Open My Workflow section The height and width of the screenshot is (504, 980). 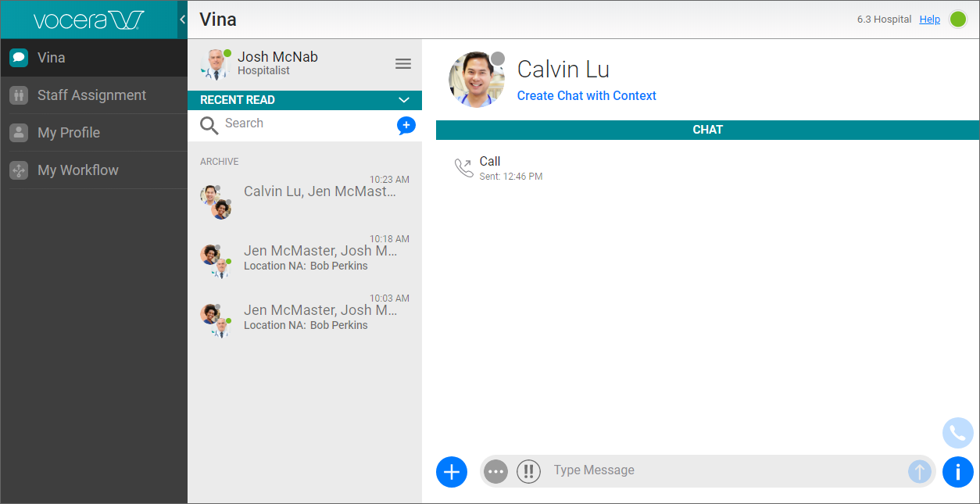click(x=78, y=170)
